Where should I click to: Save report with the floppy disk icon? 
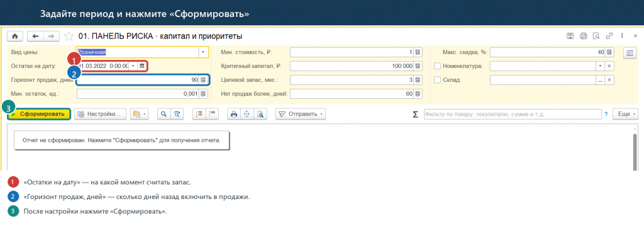570,36
